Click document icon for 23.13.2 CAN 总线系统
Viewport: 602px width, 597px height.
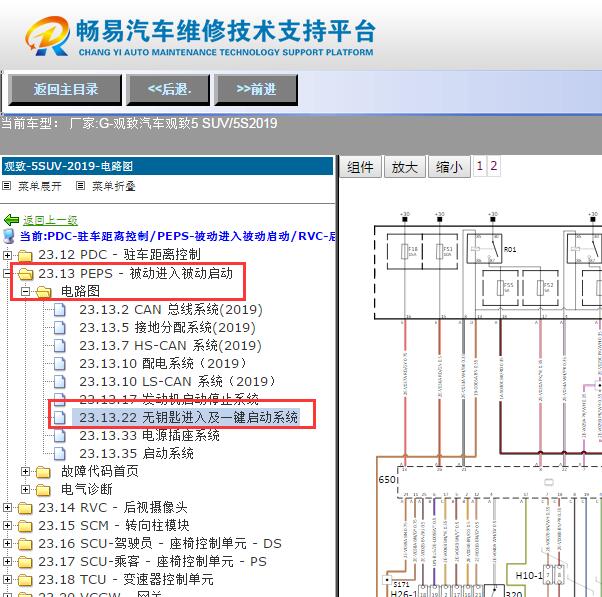tap(60, 310)
